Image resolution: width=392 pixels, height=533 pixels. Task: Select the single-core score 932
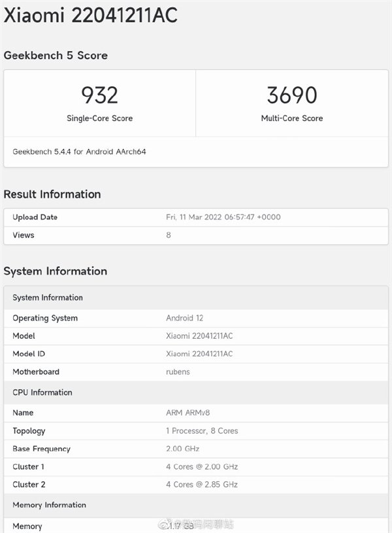[99, 95]
